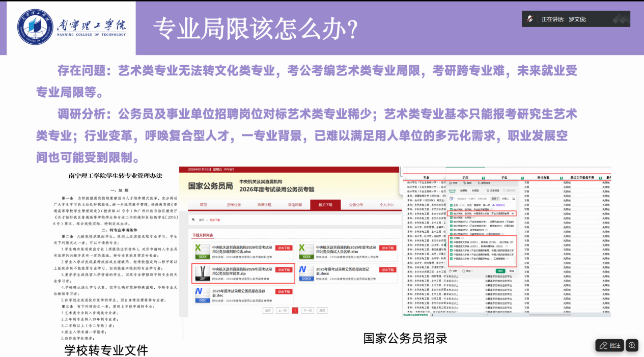Click the zoom magnifier icon
The width and height of the screenshot is (644, 357).
pos(632,345)
